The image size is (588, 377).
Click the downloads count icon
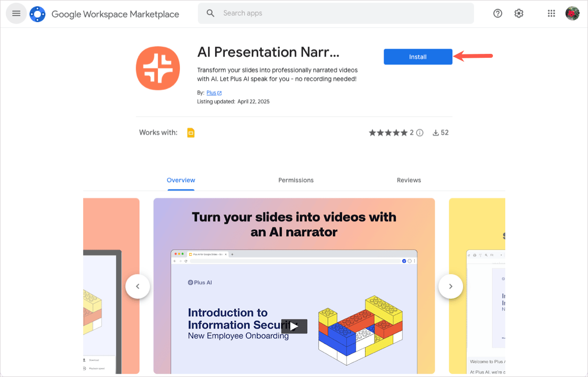(x=436, y=133)
